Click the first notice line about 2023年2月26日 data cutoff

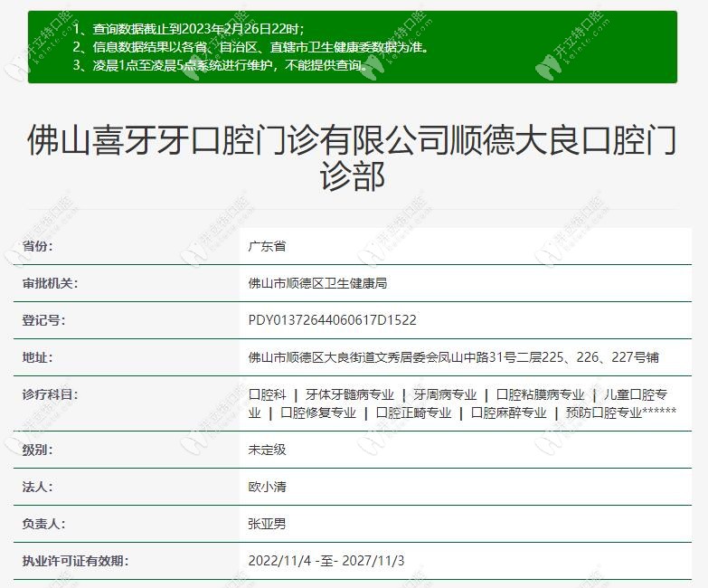pos(188,29)
